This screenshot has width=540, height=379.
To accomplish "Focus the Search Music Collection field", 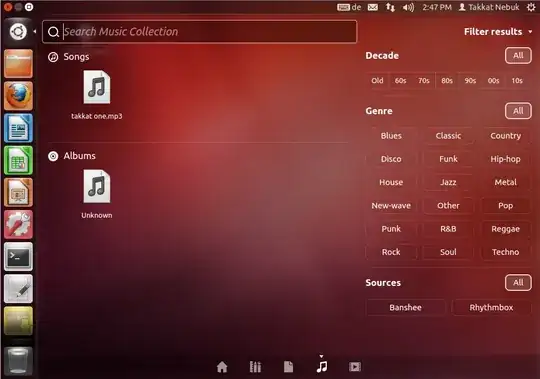I will click(199, 32).
